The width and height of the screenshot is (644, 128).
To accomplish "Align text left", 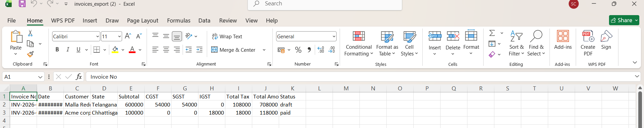I will [x=155, y=50].
